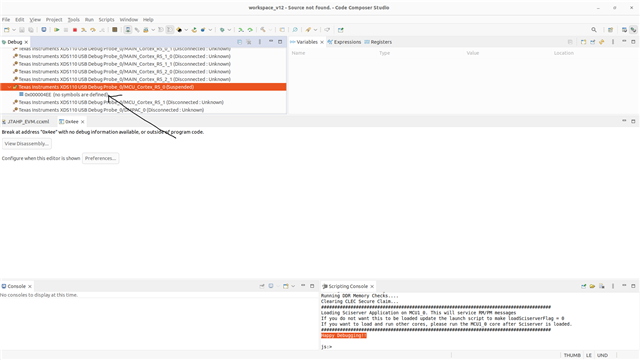Image resolution: width=640 pixels, height=360 pixels.
Task: Open the Run menu
Action: [89, 20]
